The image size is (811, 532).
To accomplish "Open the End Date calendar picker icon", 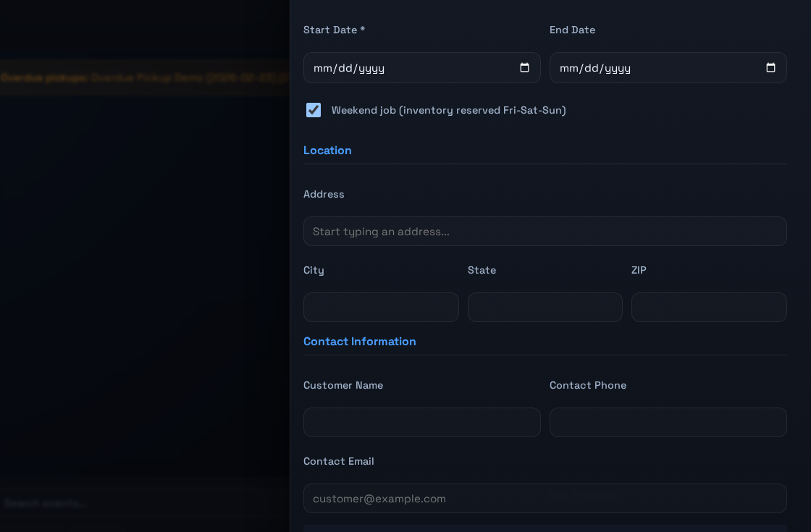I will (x=770, y=68).
